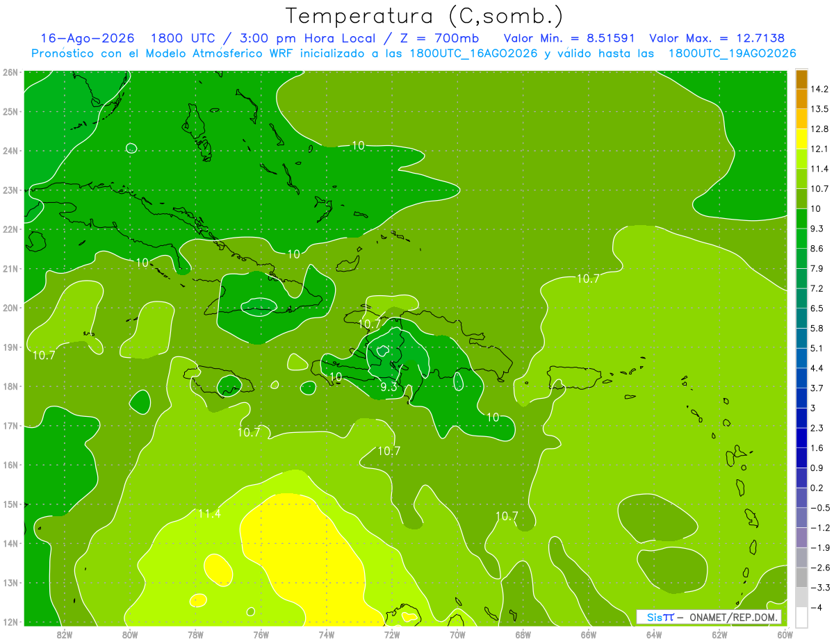
Task: Click the "Valor Min. = 8.51591" value
Action: 569,38
